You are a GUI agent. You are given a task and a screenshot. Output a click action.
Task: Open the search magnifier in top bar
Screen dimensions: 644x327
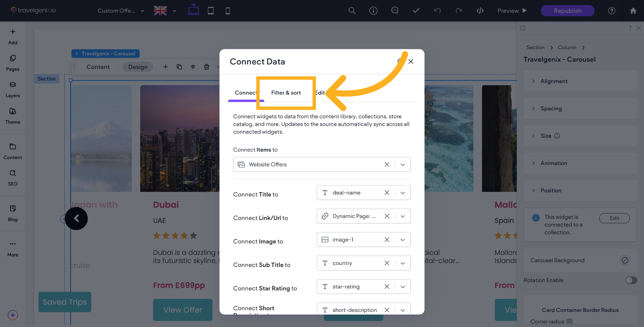pyautogui.click(x=352, y=11)
